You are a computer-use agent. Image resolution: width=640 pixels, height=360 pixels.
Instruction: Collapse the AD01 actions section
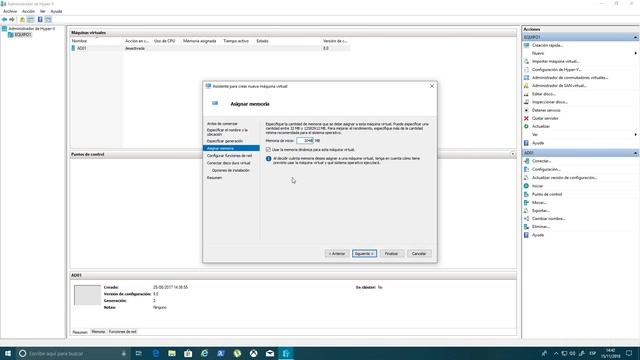[636, 153]
